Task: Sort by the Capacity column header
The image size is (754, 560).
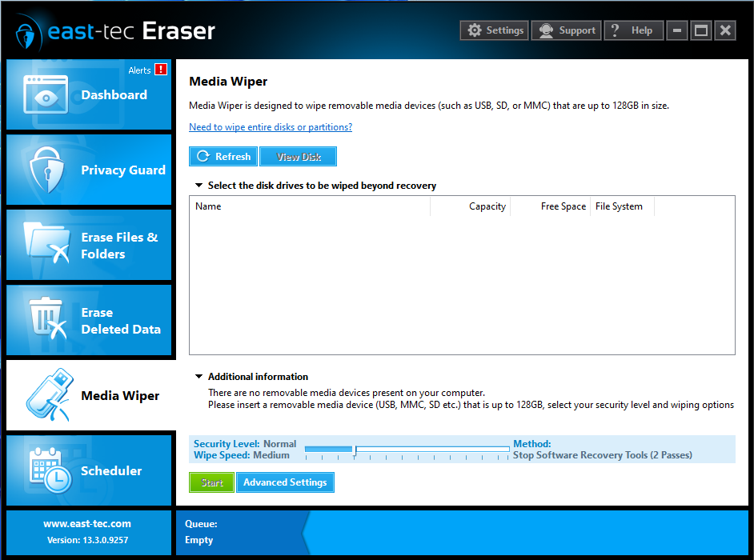Action: [x=487, y=206]
